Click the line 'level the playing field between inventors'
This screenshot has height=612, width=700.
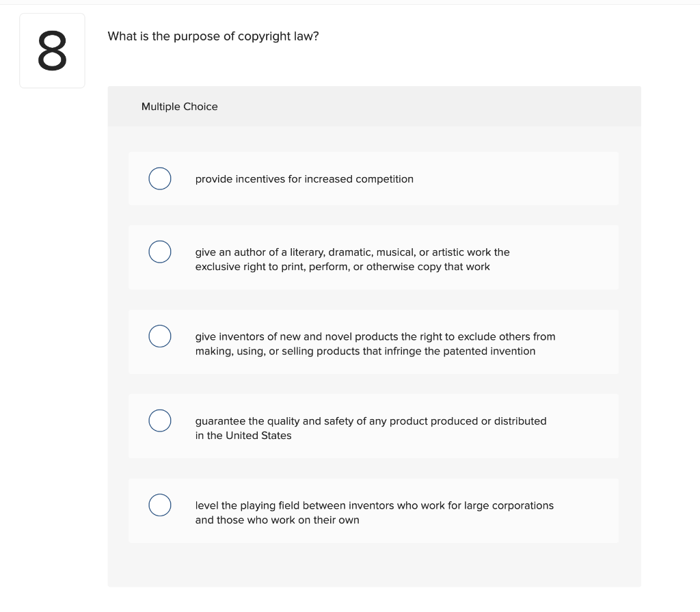(374, 506)
